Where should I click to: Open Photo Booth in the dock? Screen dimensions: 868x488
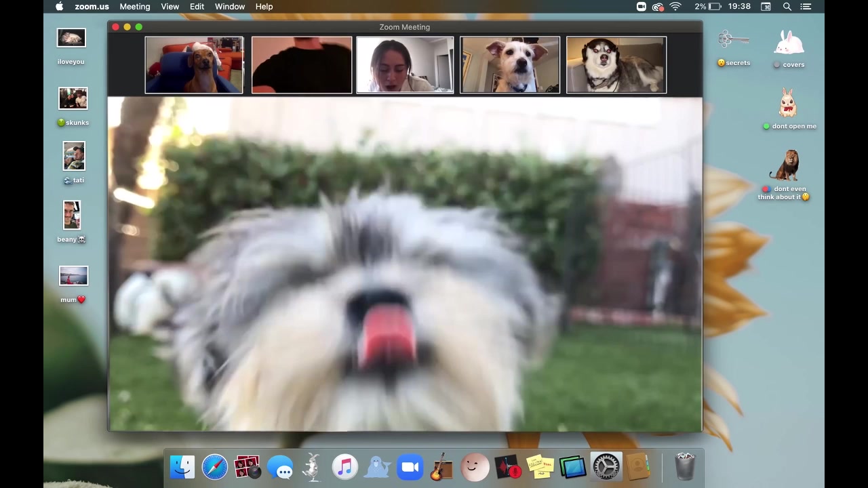click(x=247, y=467)
